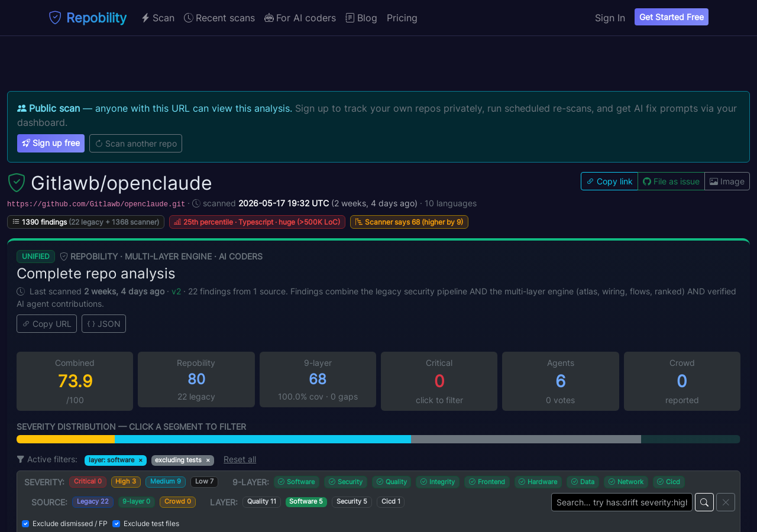
Task: Click the 25th percentile Typescript badge
Action: (x=257, y=222)
